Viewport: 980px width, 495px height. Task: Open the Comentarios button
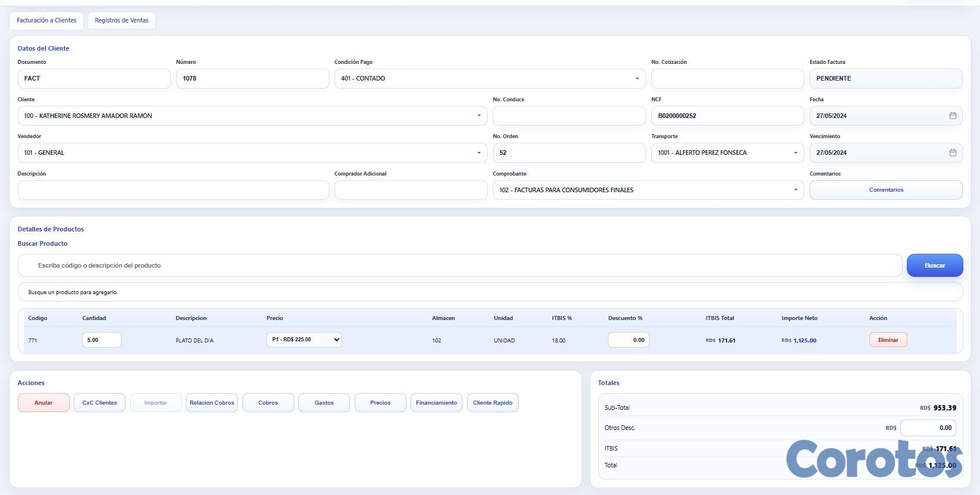pos(886,190)
